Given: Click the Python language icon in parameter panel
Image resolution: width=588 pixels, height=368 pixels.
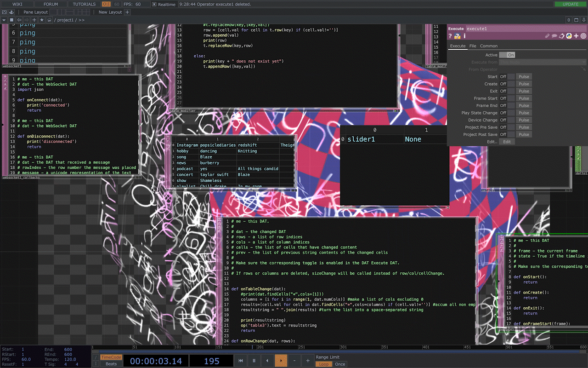Looking at the screenshot, I should [569, 36].
